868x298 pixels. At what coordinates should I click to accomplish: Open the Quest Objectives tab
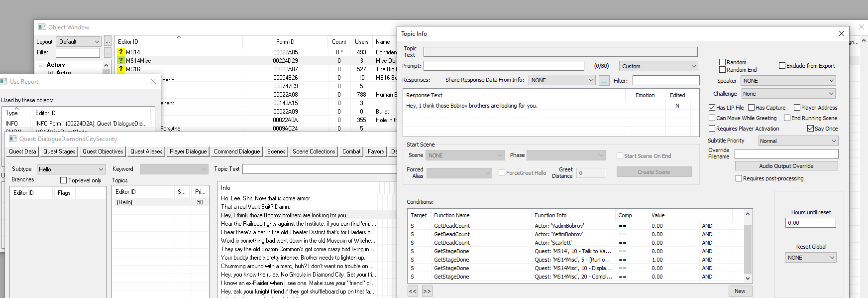pyautogui.click(x=103, y=151)
